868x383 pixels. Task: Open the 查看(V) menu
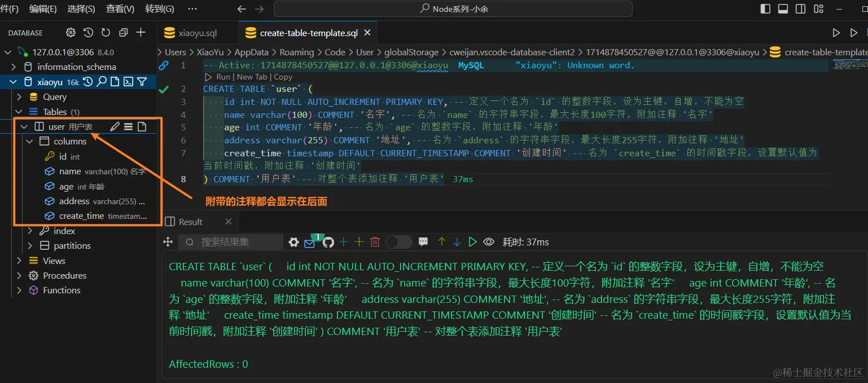pyautogui.click(x=120, y=9)
